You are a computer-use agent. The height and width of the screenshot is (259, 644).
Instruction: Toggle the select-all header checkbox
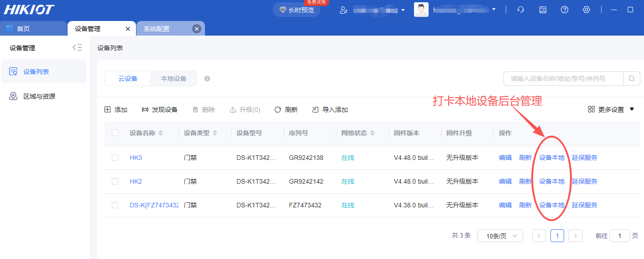pos(115,133)
